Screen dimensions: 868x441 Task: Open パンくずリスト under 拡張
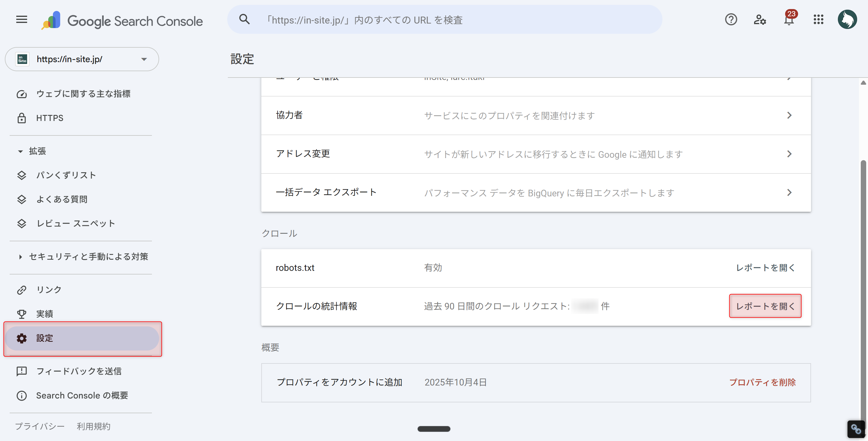coord(66,175)
